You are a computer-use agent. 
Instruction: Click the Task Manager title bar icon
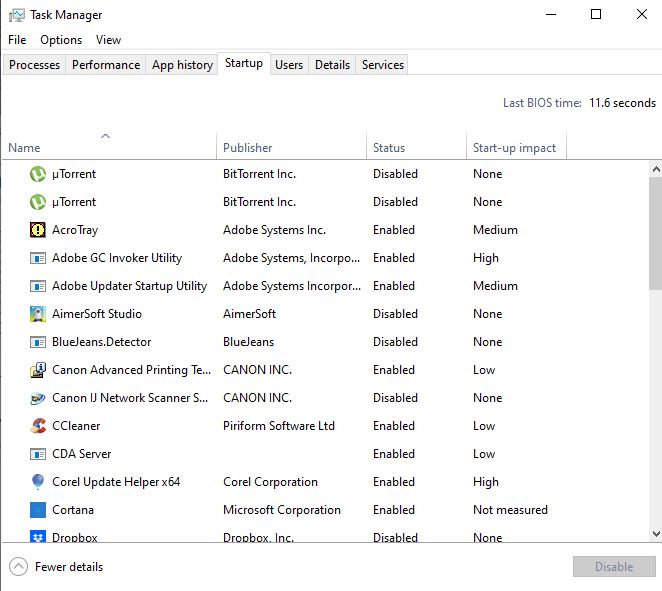point(17,15)
